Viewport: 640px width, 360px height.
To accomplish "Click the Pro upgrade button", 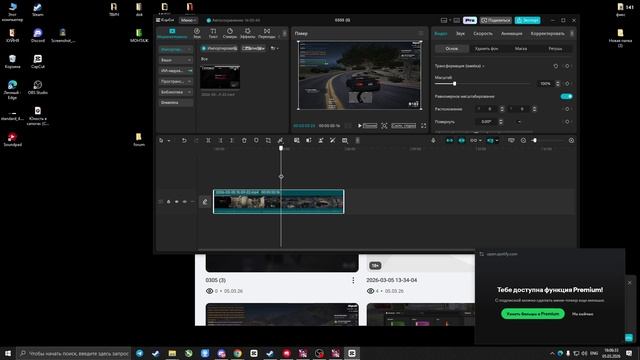I will [470, 20].
